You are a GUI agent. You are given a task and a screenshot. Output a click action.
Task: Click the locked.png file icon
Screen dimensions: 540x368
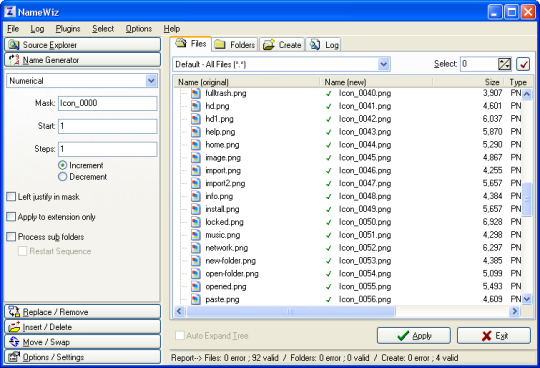(x=196, y=222)
